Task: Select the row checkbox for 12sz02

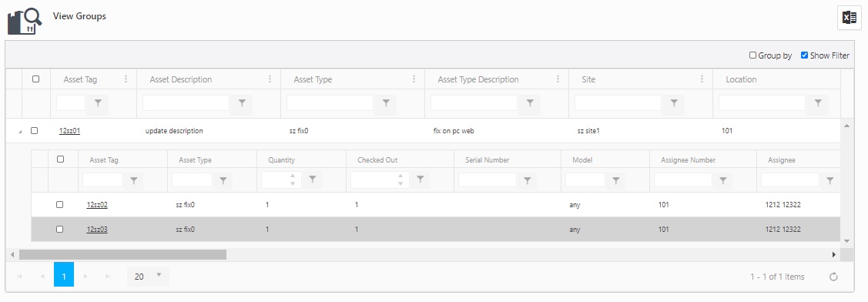Action: (x=60, y=204)
